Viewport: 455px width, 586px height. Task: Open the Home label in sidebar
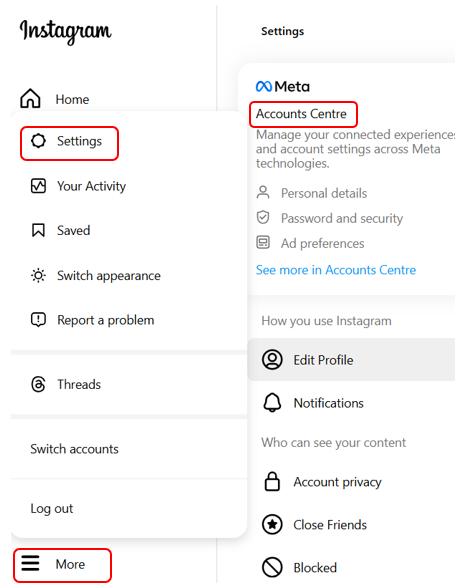pos(72,99)
